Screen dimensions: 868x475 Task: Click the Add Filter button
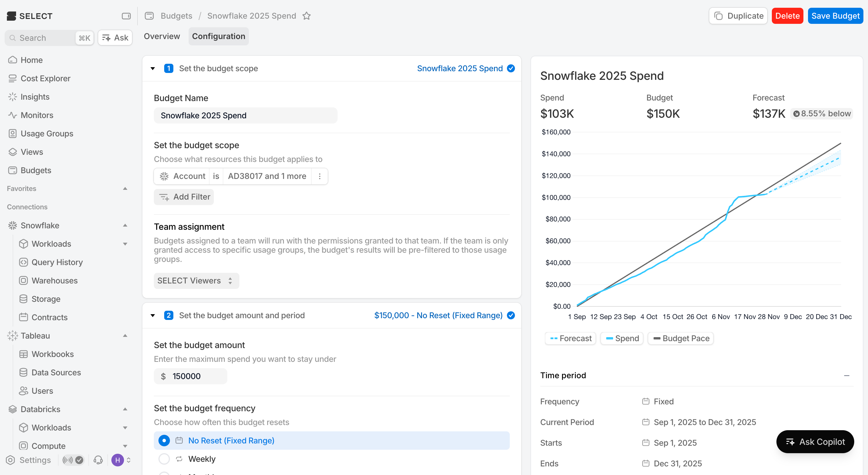[184, 196]
